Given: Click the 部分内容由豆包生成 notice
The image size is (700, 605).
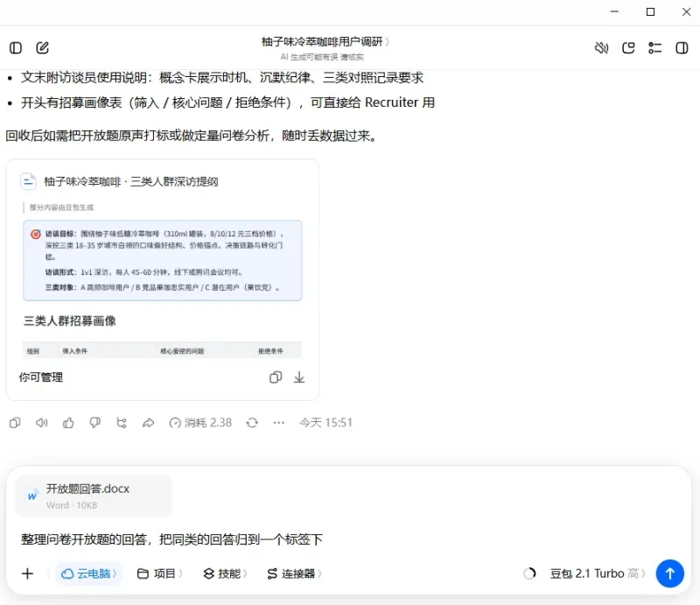Looking at the screenshot, I should [61, 208].
